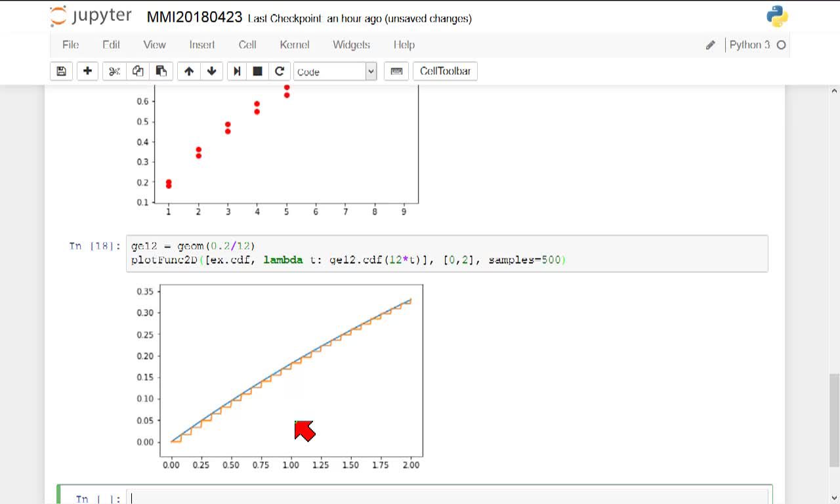The width and height of the screenshot is (840, 504).
Task: Click in the empty new code cell
Action: tap(447, 498)
